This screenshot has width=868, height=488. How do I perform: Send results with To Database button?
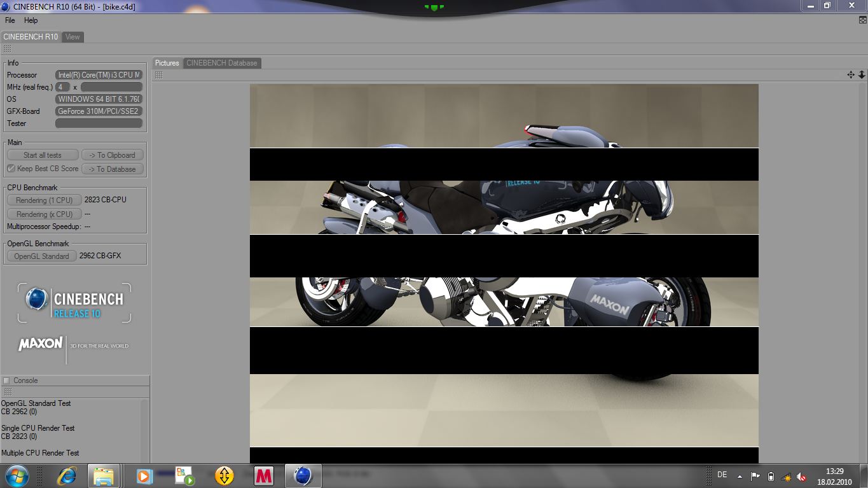[x=112, y=169]
